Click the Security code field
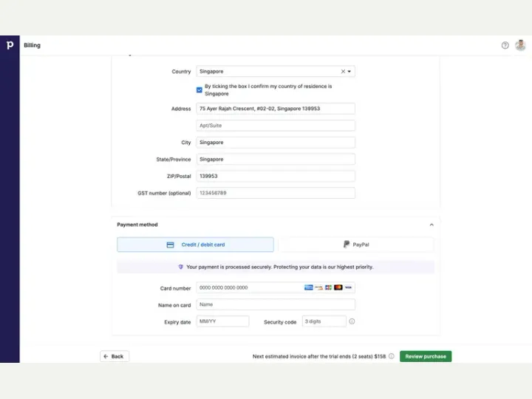The height and width of the screenshot is (399, 532). pyautogui.click(x=324, y=321)
